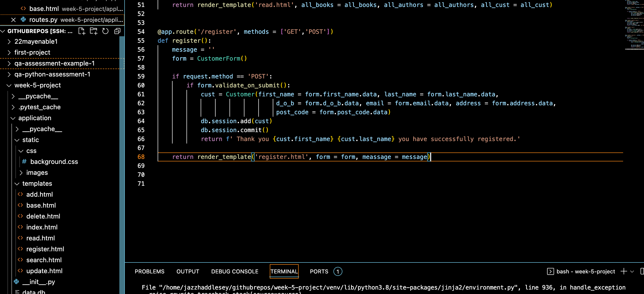This screenshot has width=644, height=294.
Task: Open read.html in the explorer
Action: [41, 238]
